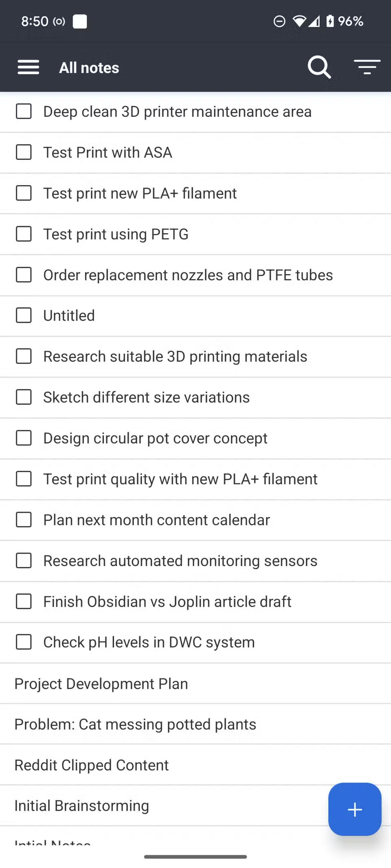
Task: Tick Check pH levels in DWC system
Action: [24, 642]
